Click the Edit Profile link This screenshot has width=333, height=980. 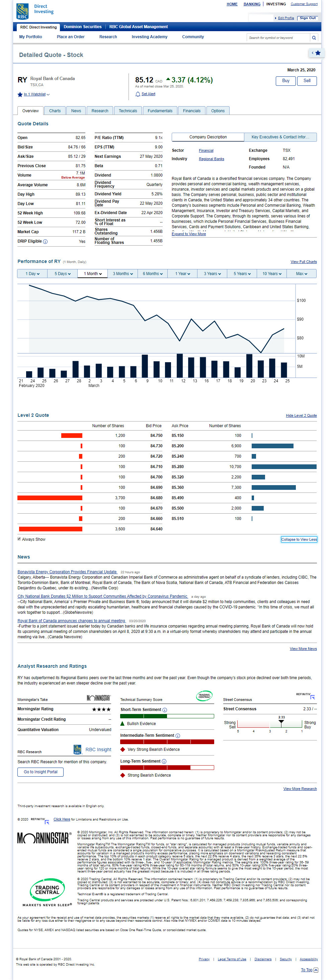coord(285,18)
